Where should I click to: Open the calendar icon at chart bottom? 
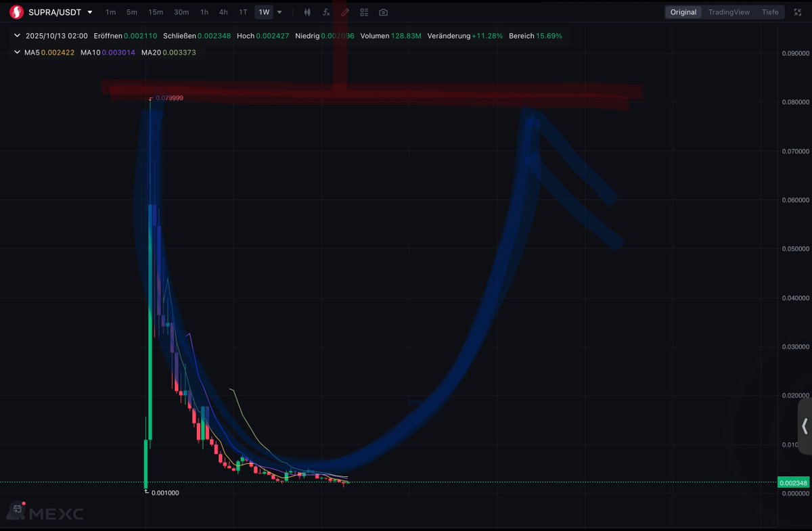point(18,508)
